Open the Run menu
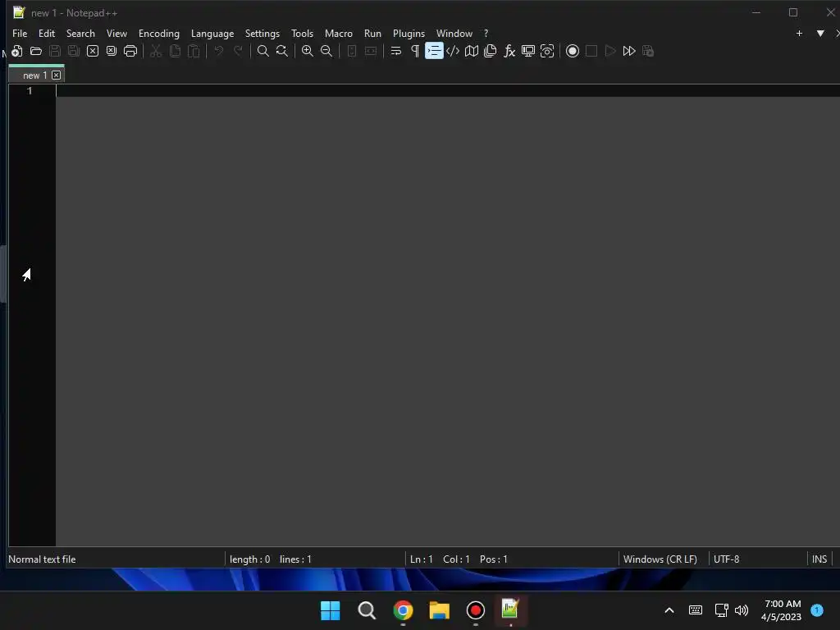Viewport: 840px width, 630px height. [373, 33]
